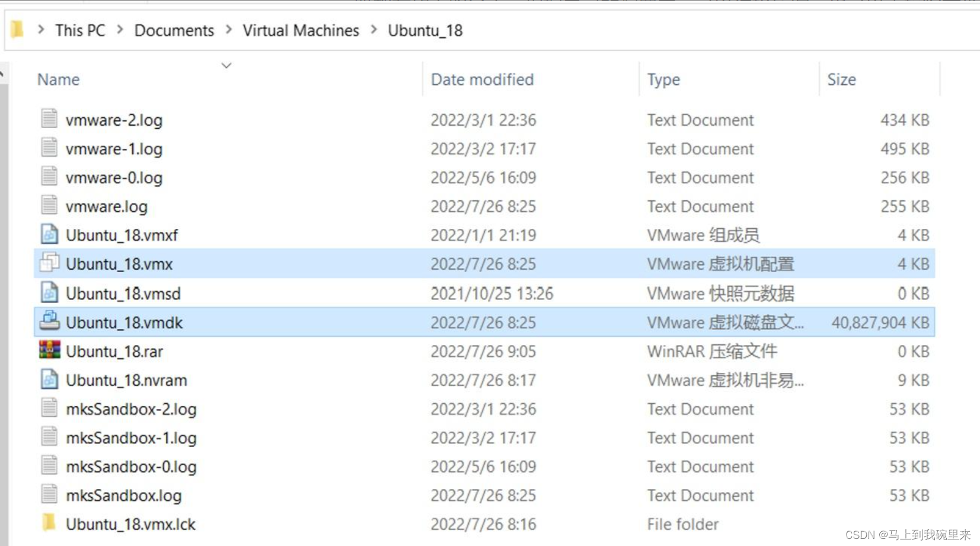
Task: Click the vmware-2.log text file icon
Action: pyautogui.click(x=49, y=119)
